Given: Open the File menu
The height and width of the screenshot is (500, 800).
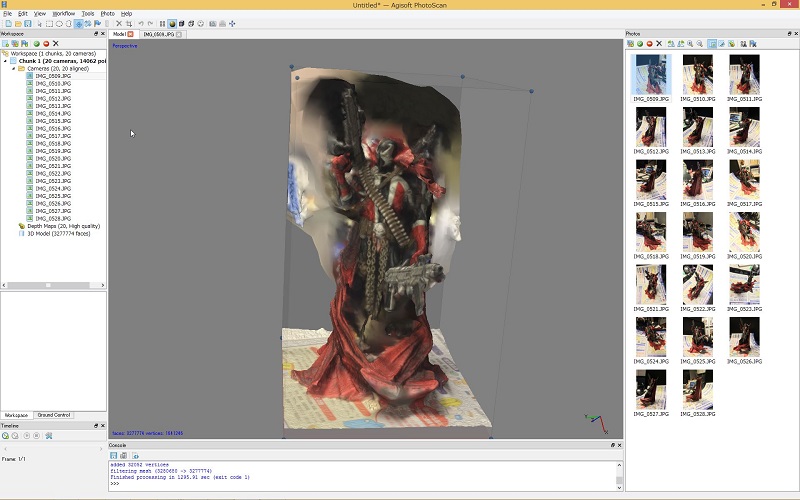Looking at the screenshot, I should (x=7, y=14).
